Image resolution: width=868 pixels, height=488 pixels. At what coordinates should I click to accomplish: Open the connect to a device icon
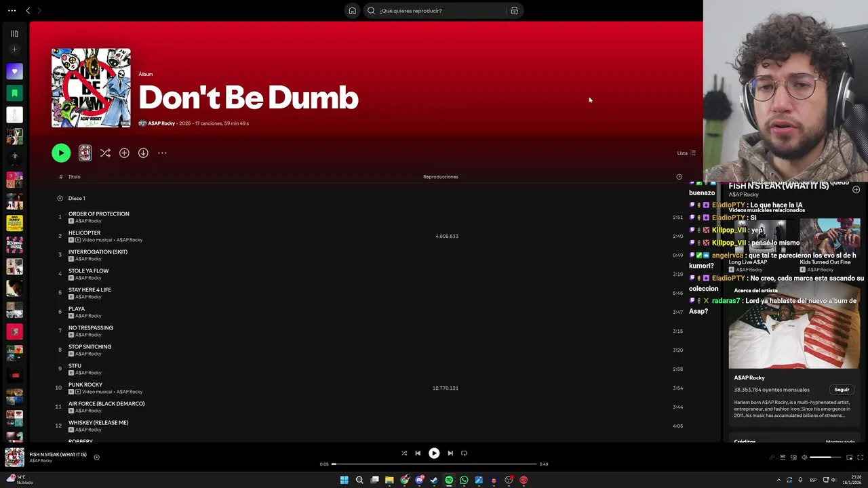pos(793,457)
